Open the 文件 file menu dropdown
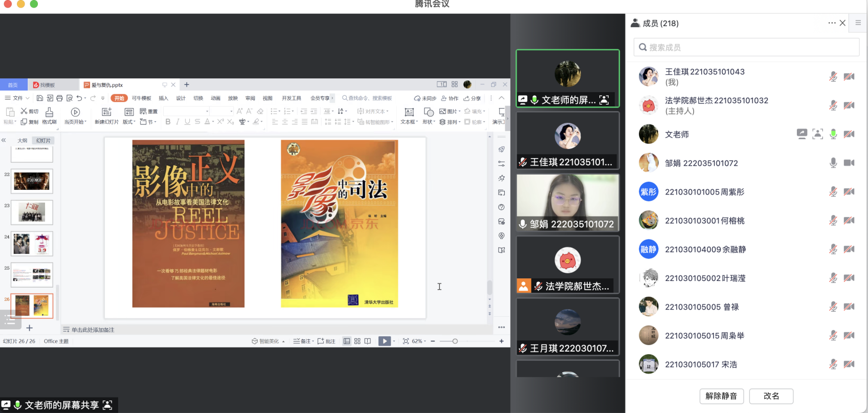 (x=17, y=98)
